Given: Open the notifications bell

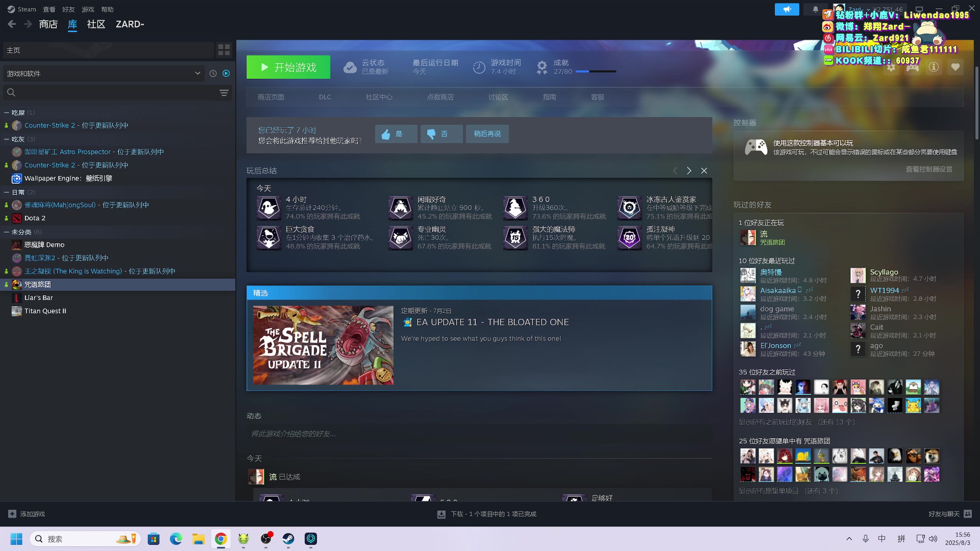Looking at the screenshot, I should pyautogui.click(x=815, y=9).
